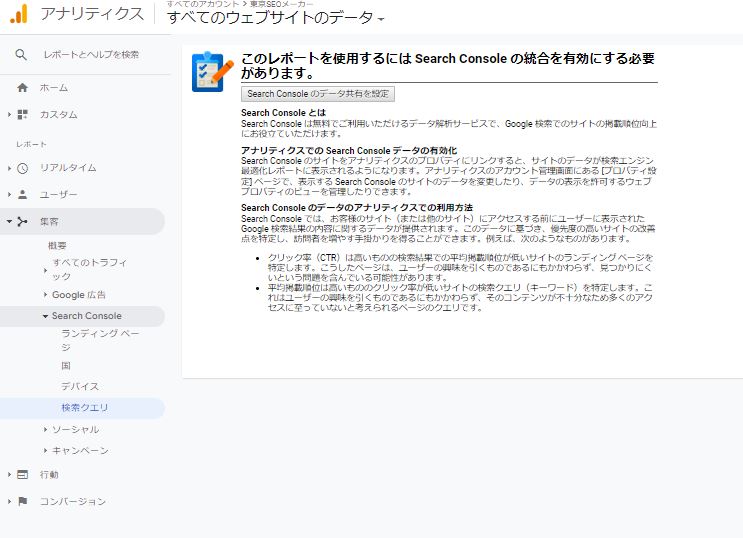Screen dimensions: 743x538
Task: Click the すべてのトラフィック sidebar label
Action: point(90,269)
